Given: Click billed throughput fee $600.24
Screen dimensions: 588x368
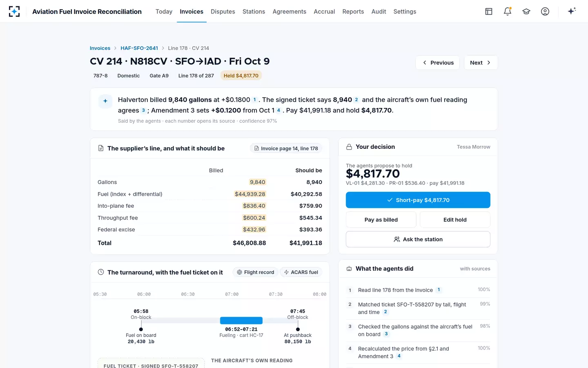Looking at the screenshot, I should point(254,218).
